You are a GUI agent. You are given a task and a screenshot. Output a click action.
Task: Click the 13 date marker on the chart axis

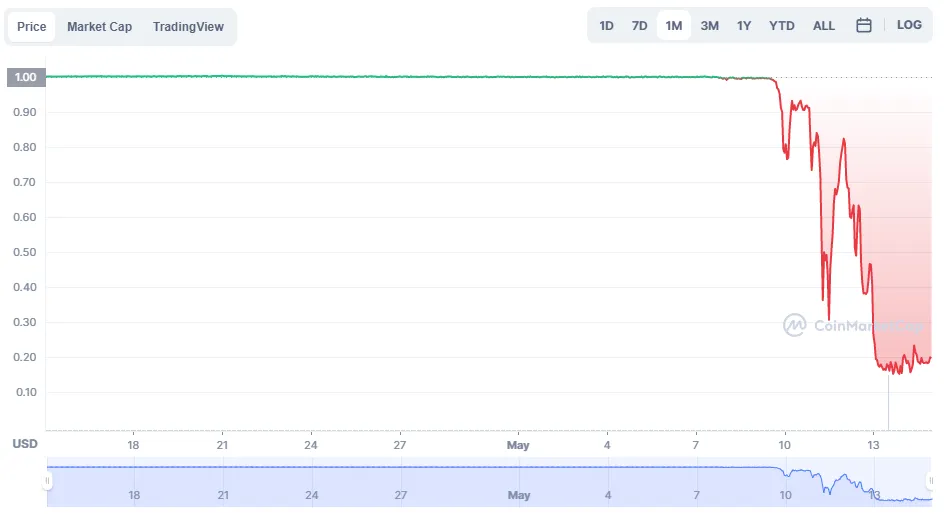point(873,445)
